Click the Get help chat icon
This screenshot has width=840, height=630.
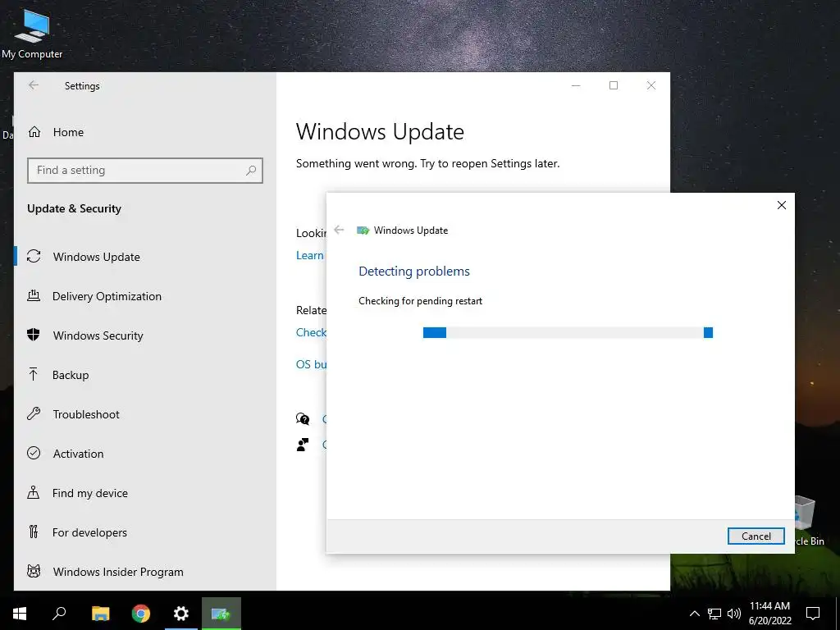tap(303, 419)
